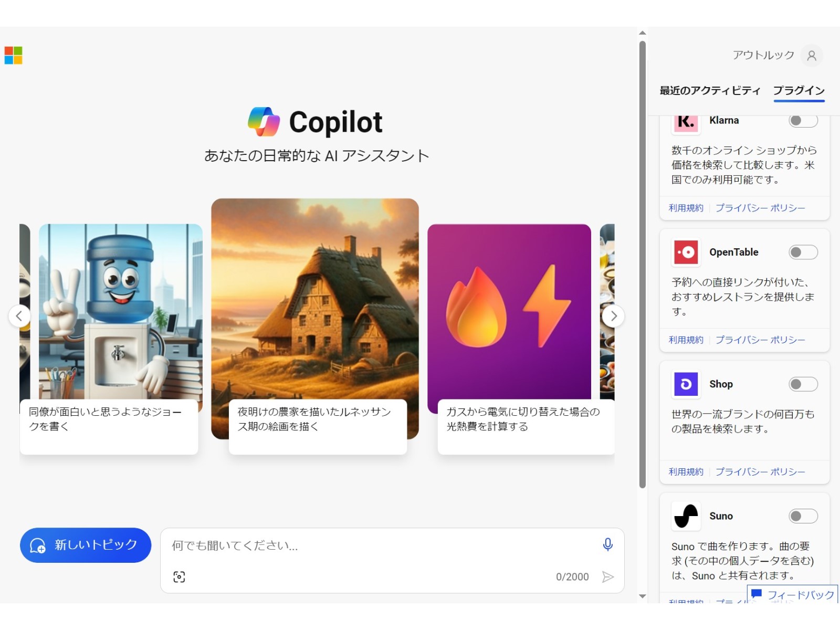The width and height of the screenshot is (840, 630).
Task: Start a 新しいトピック conversation
Action: pyautogui.click(x=86, y=545)
